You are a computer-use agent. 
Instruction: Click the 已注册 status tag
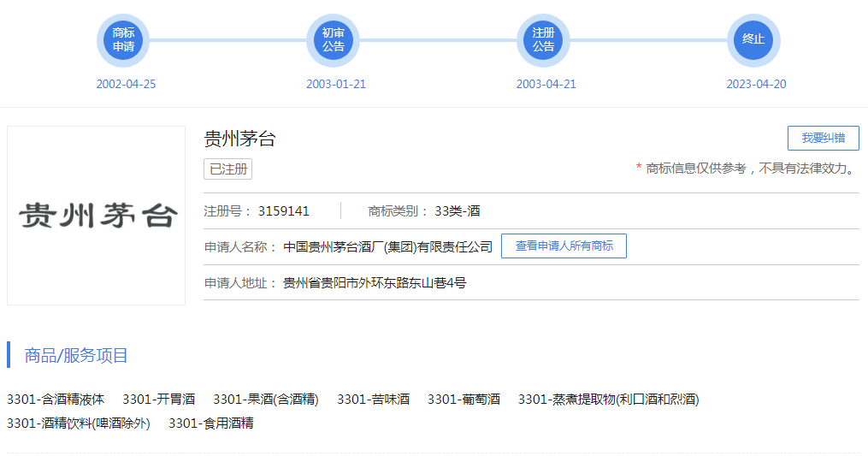point(228,169)
